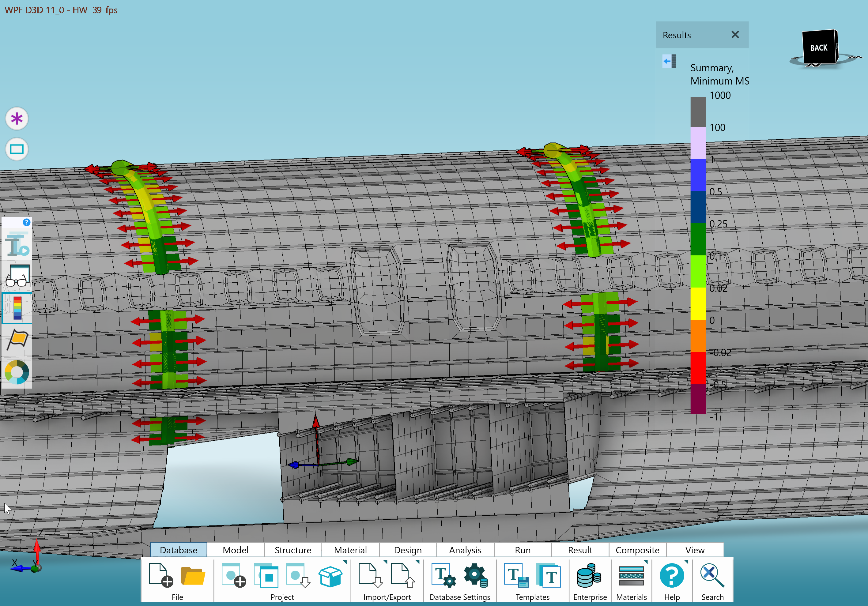This screenshot has width=868, height=606.
Task: Click the BACK view cube
Action: click(x=820, y=47)
